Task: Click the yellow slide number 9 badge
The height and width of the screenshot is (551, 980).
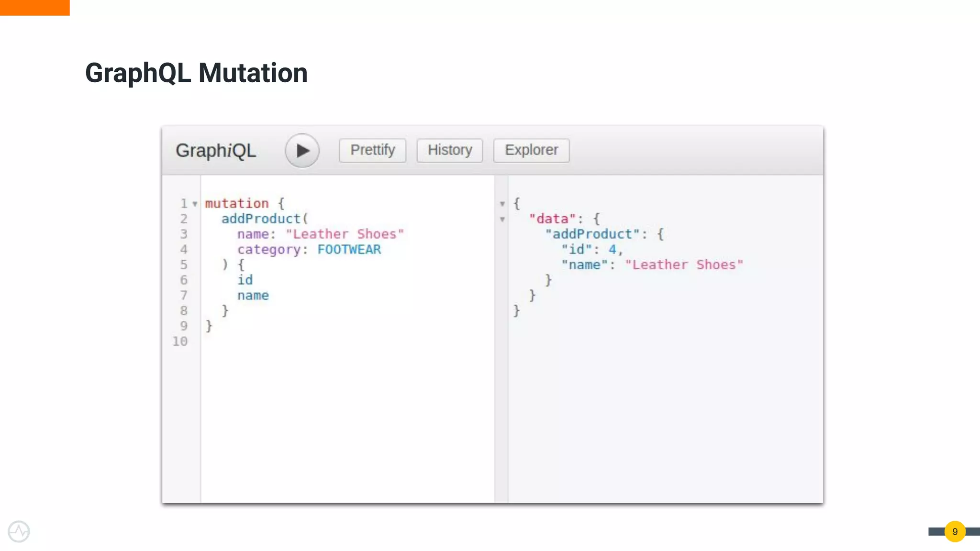Action: [x=955, y=531]
